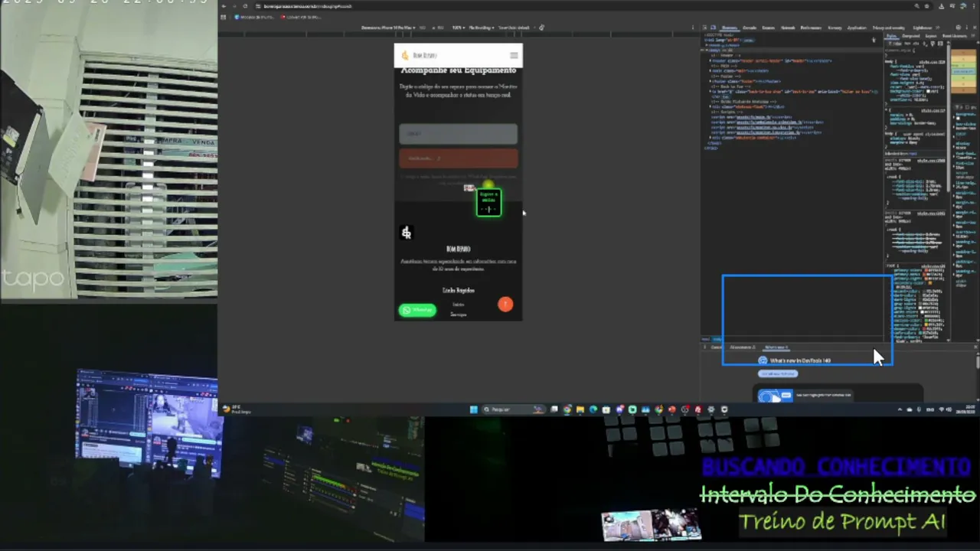The height and width of the screenshot is (551, 980).
Task: Select the What's new drawer tab
Action: [776, 347]
